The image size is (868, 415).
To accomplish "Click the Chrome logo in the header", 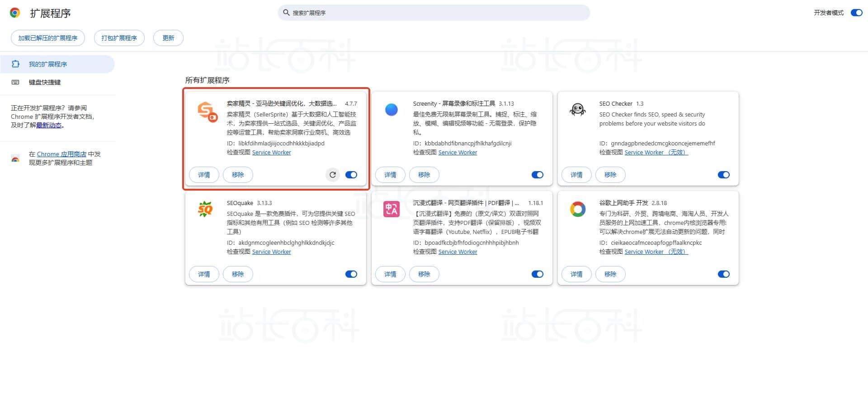I will 15,13.
